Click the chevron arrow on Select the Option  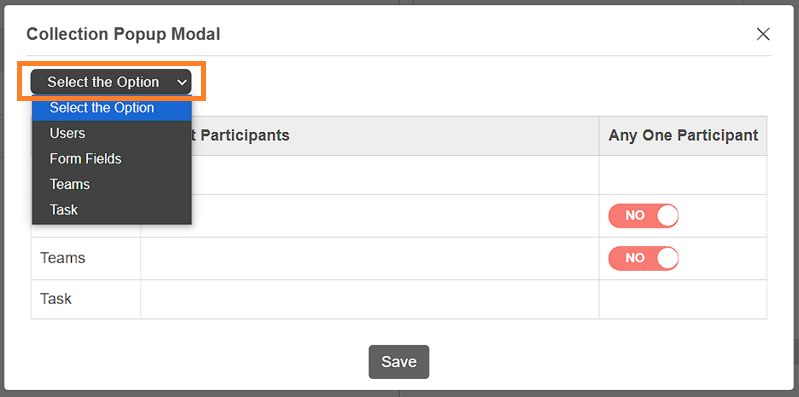[182, 83]
